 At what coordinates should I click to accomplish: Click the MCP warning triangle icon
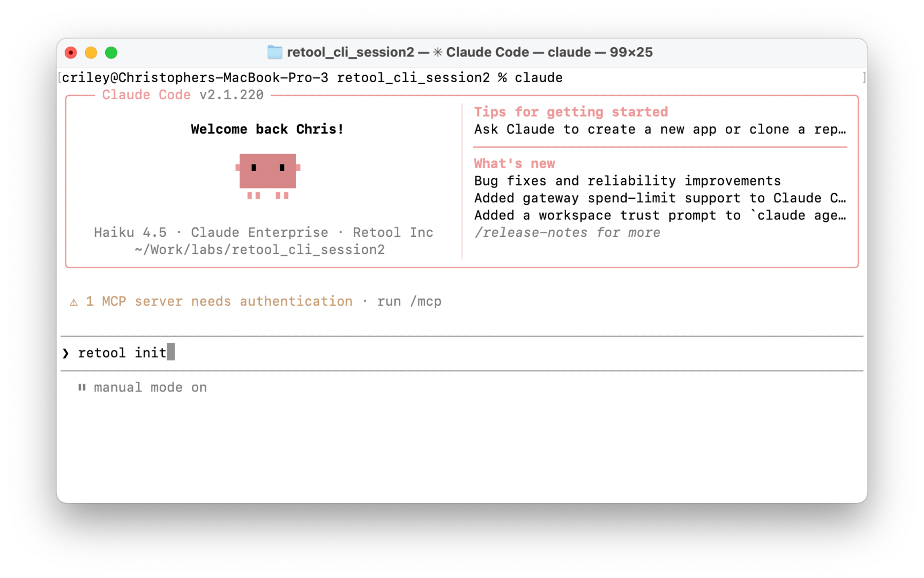(x=74, y=302)
